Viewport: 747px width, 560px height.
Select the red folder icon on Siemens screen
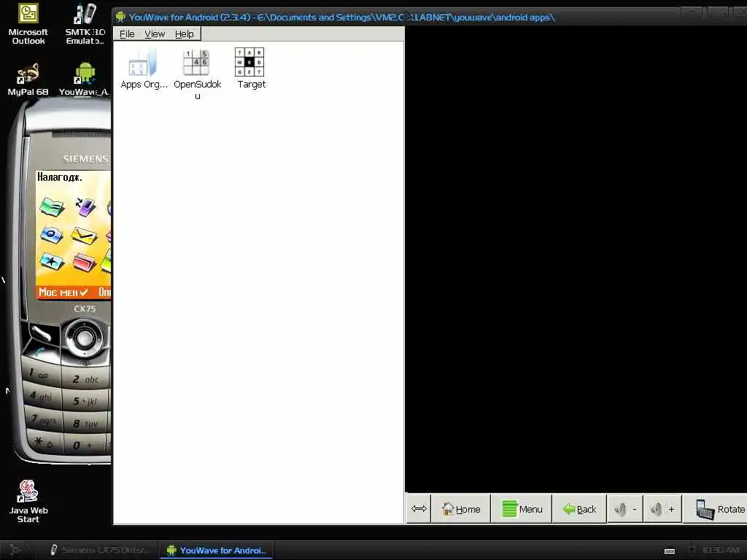pos(85,262)
